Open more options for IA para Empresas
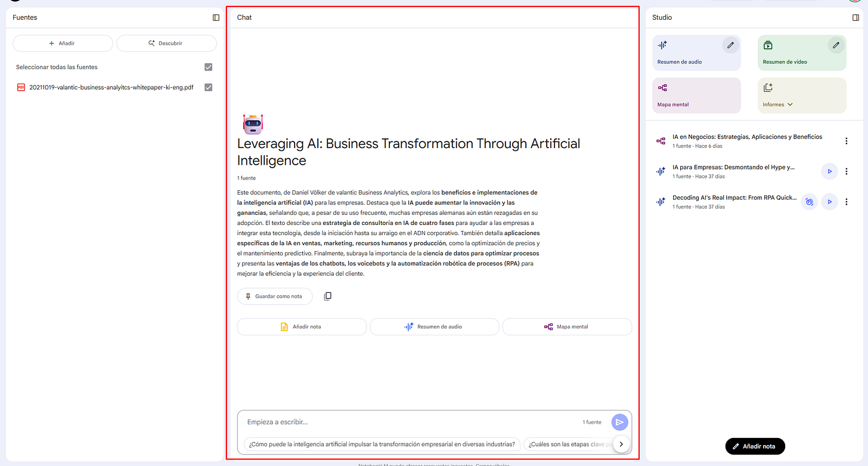 pyautogui.click(x=846, y=171)
